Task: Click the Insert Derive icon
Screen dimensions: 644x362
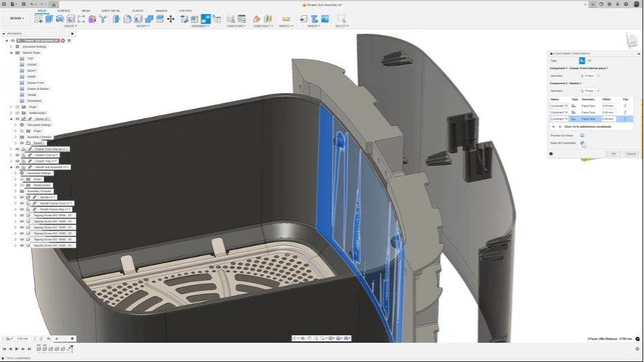Action: point(303,19)
